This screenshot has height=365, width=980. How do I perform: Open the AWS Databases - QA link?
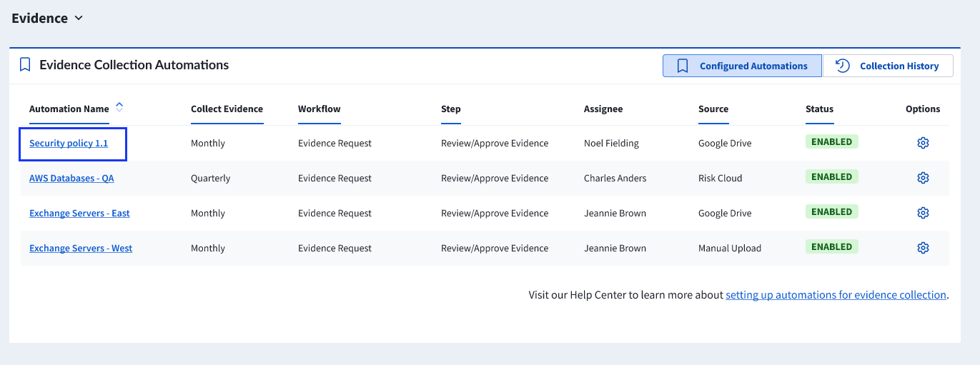coord(71,178)
